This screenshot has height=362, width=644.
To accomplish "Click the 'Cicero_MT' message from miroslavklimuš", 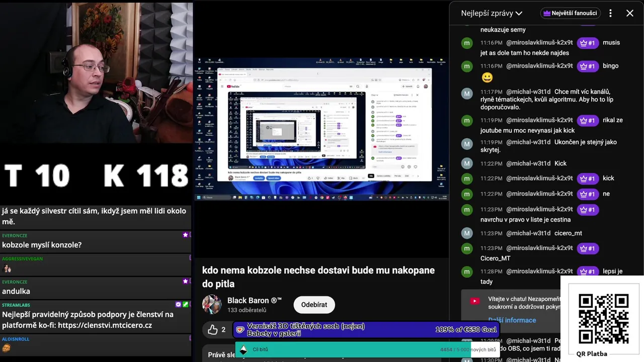I will coord(496,258).
